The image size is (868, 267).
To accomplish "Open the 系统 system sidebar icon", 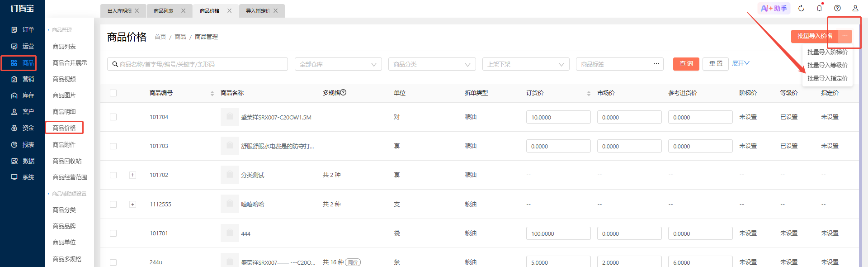I will 14,177.
